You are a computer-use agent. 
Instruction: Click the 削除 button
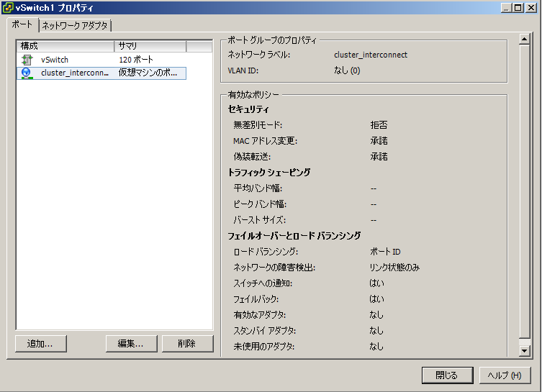tap(187, 344)
